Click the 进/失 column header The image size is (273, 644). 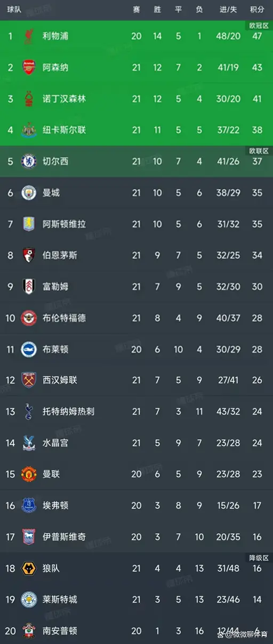228,10
